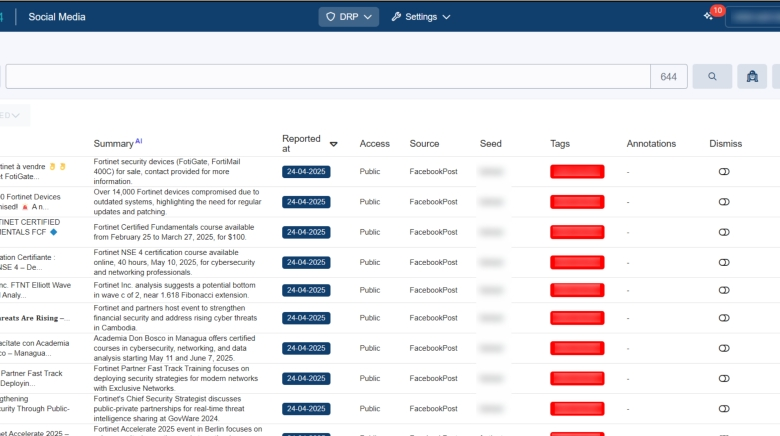Click red tag on Academia Don Bosco row
The height and width of the screenshot is (436, 780).
[x=577, y=348]
